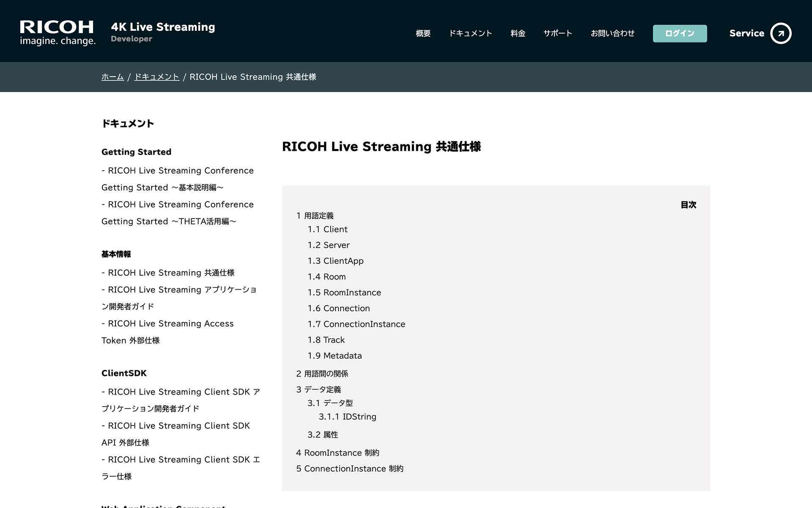Click the ログイン button
812x508 pixels.
pyautogui.click(x=680, y=33)
